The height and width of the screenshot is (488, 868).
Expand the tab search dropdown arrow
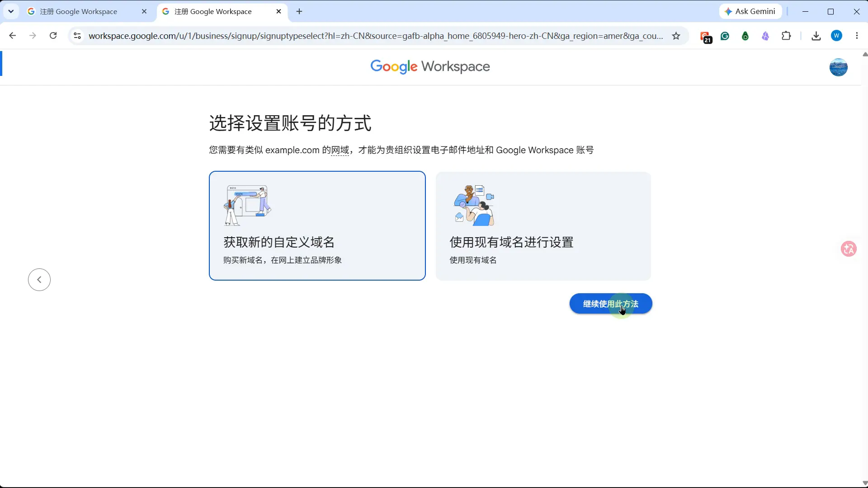pos(11,11)
